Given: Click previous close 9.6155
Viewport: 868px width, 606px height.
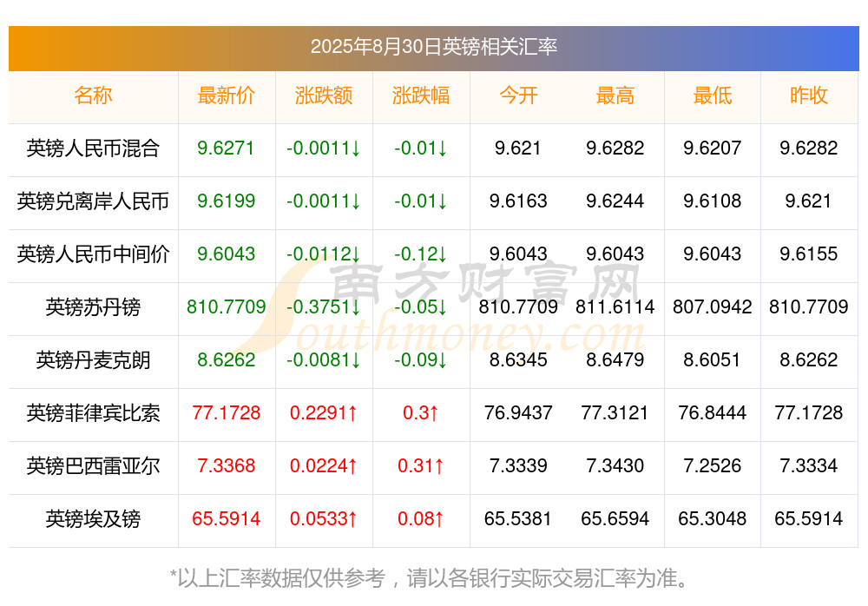Looking at the screenshot, I should tap(809, 254).
